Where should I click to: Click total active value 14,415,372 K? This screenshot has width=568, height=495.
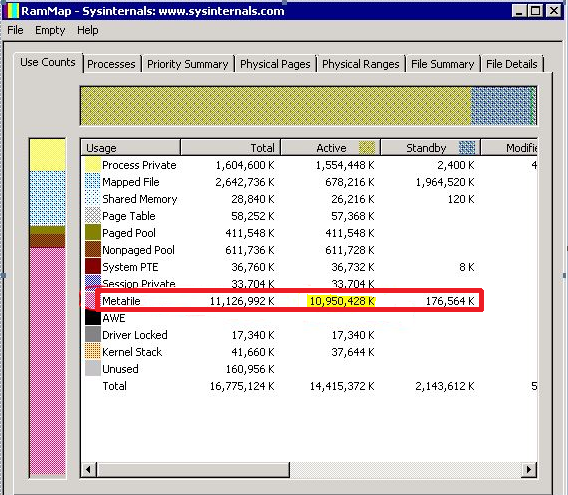(342, 386)
